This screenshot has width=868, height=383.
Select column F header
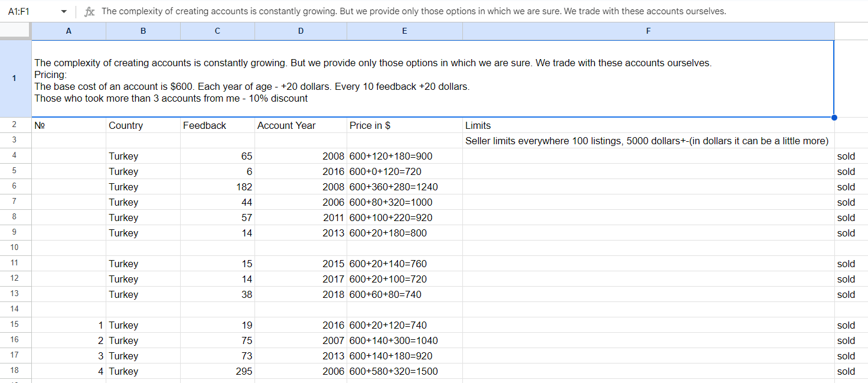[648, 31]
